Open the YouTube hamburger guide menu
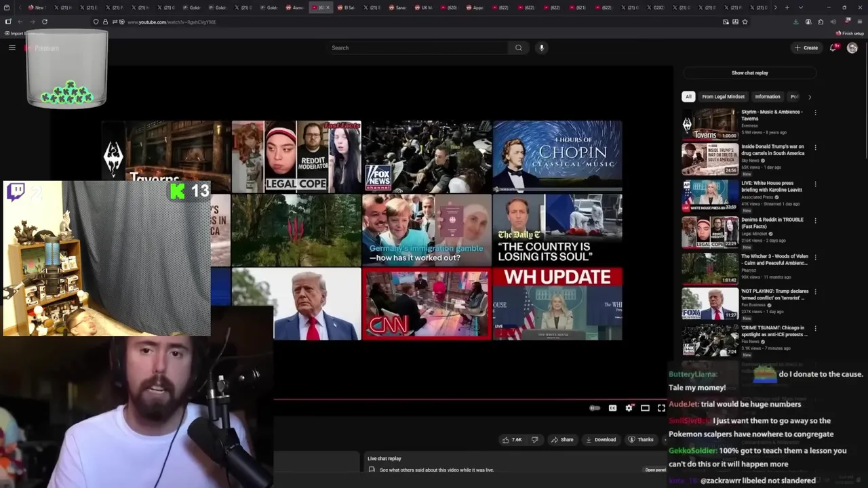The width and height of the screenshot is (868, 488). pyautogui.click(x=12, y=47)
